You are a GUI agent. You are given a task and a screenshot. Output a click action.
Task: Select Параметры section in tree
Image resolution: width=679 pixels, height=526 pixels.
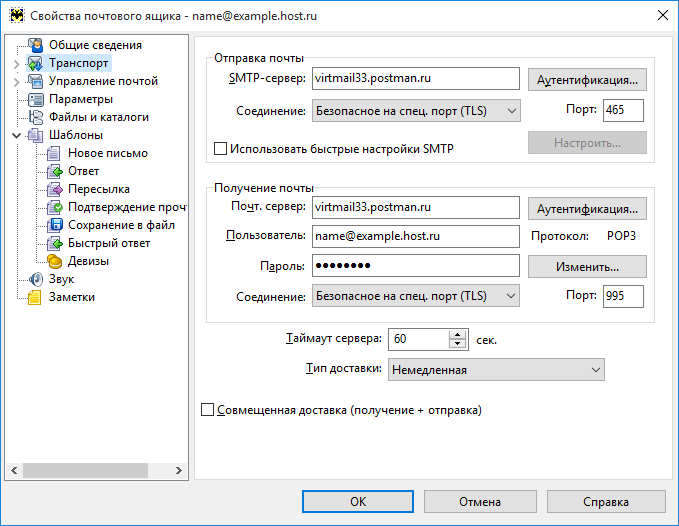[x=81, y=99]
